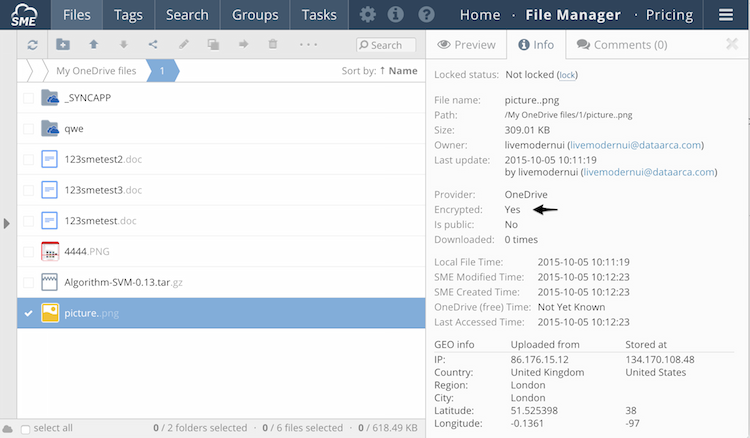Enable the select all checkbox
The width and height of the screenshot is (750, 438).
pos(26,428)
